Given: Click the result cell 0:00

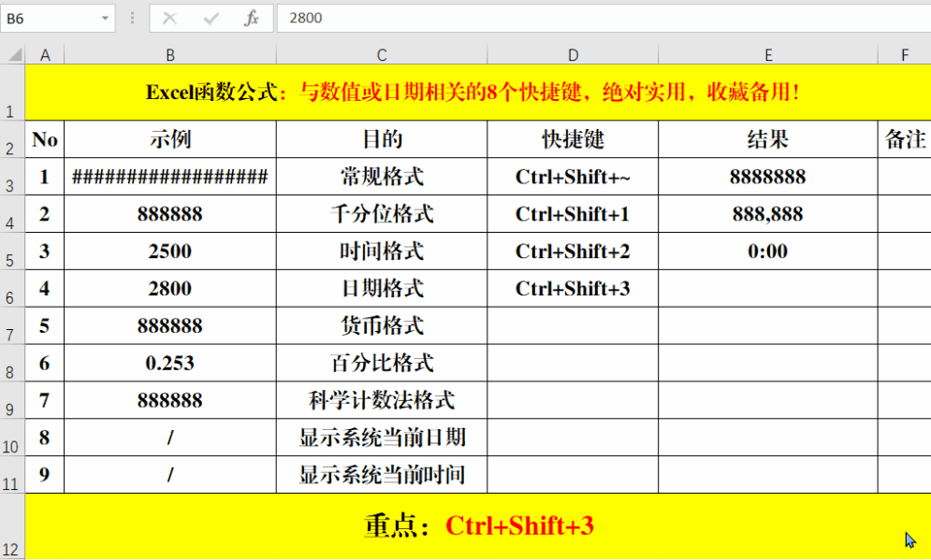Looking at the screenshot, I should click(x=767, y=251).
